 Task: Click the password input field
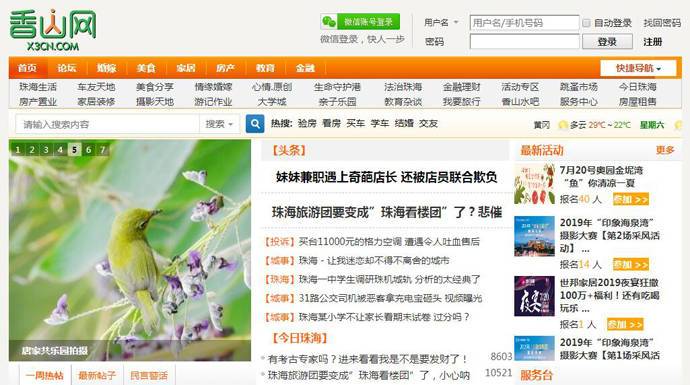click(524, 42)
